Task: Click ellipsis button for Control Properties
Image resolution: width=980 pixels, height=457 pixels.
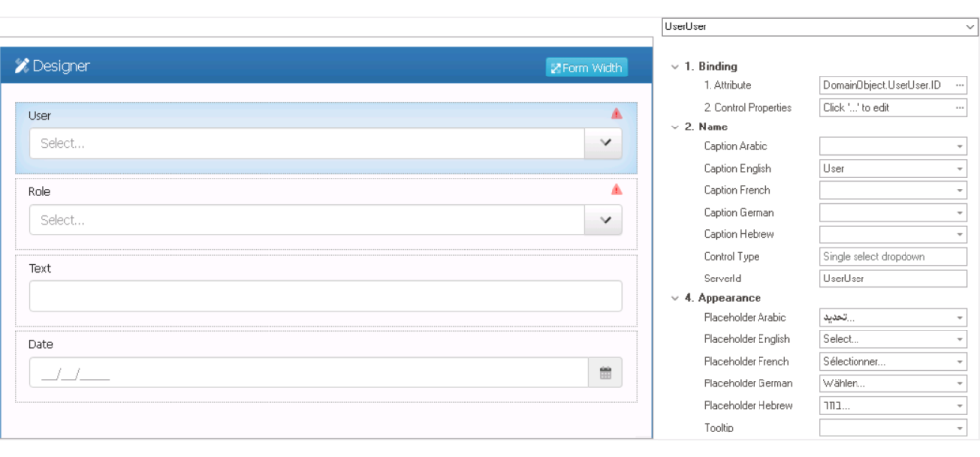Action: [960, 108]
